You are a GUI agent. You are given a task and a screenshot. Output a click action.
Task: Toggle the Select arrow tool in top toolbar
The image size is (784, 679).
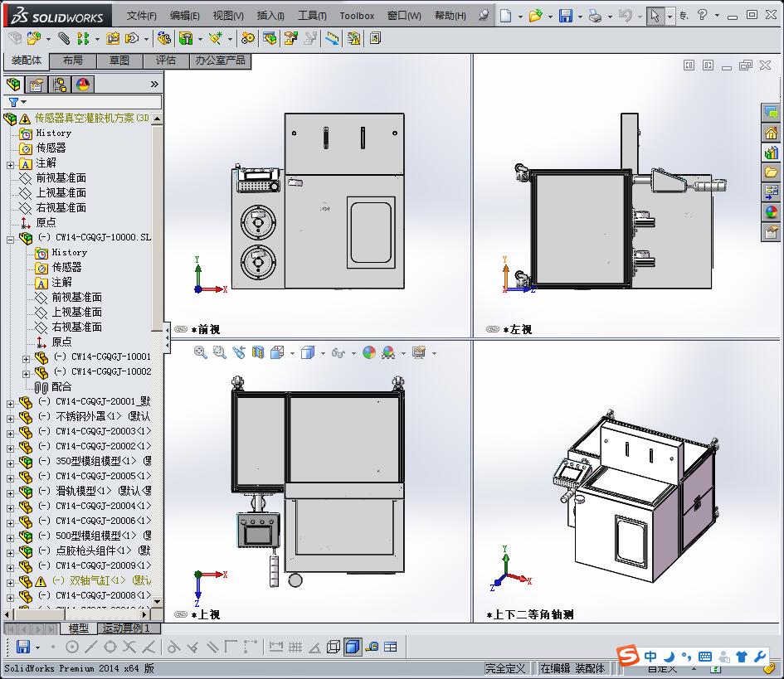655,16
